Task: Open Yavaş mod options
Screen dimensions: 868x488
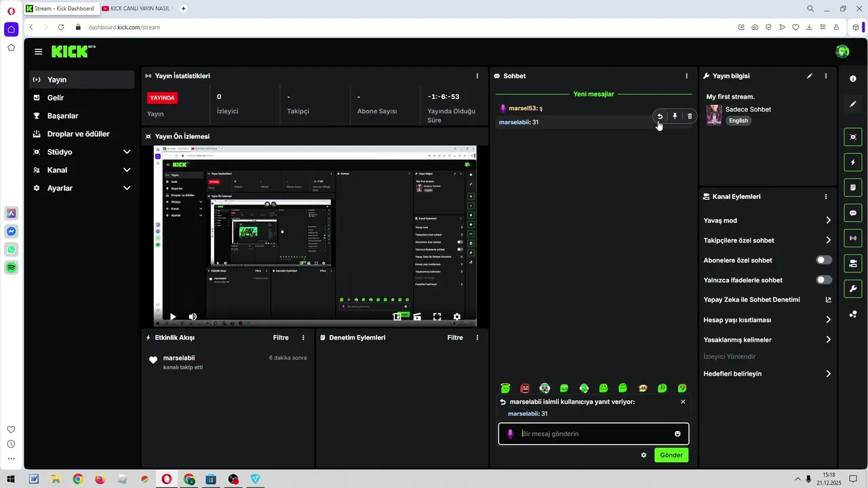Action: coord(768,220)
